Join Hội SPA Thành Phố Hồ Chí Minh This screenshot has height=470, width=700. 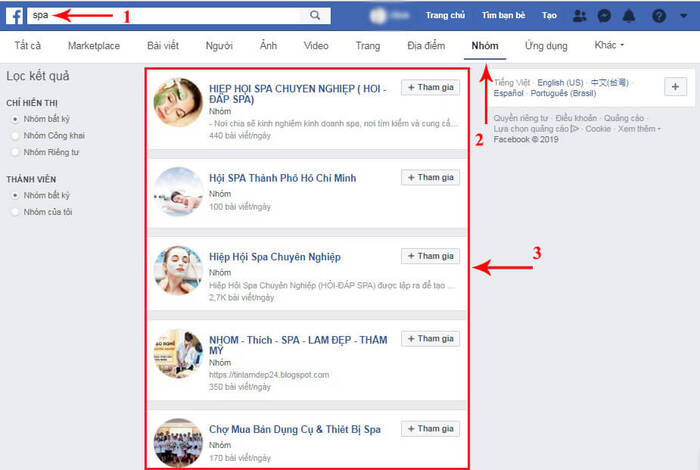tap(430, 178)
